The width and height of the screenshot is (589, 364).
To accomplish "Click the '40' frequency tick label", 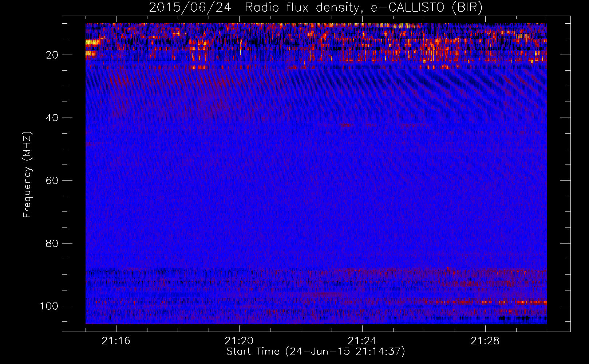I will pyautogui.click(x=52, y=118).
